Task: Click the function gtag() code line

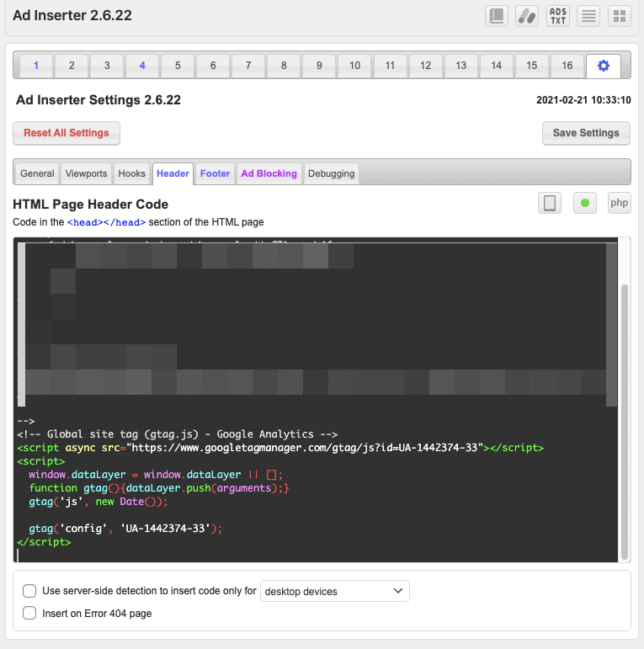Action: 159,488
